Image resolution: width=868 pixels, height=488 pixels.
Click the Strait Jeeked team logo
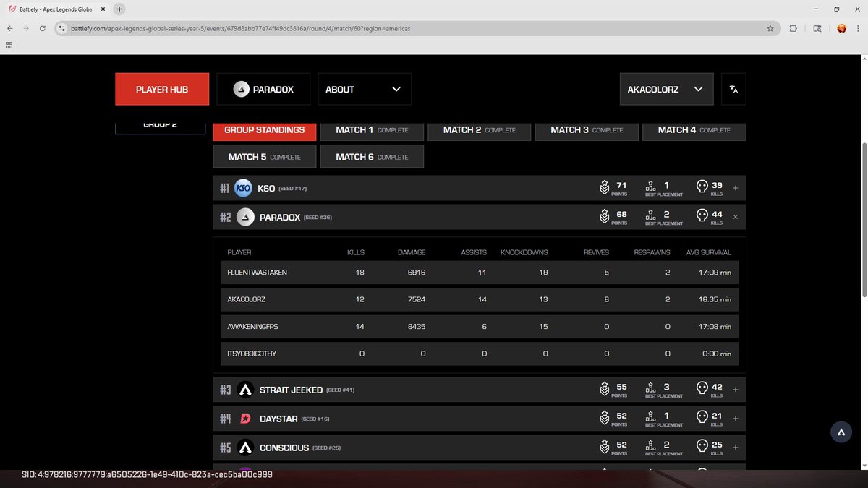(x=245, y=390)
